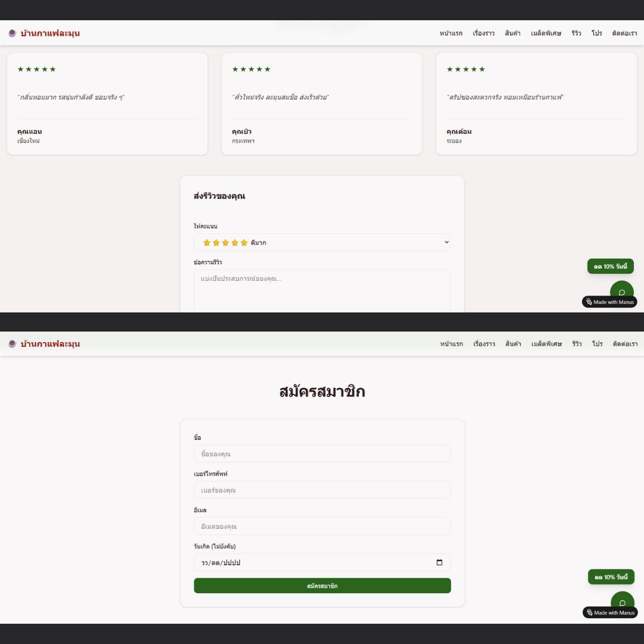
Task: Focus the ชื่อของคุณ name input field
Action: (322, 454)
